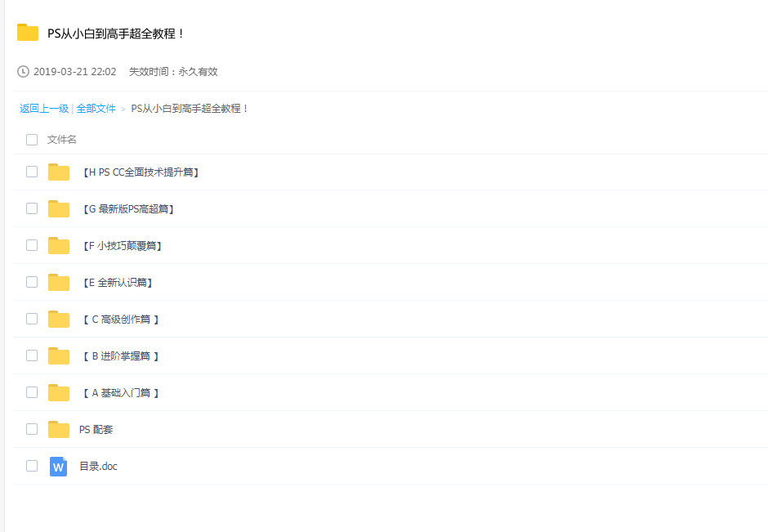Open the file name 目录.doc
768x532 pixels.
coord(98,467)
